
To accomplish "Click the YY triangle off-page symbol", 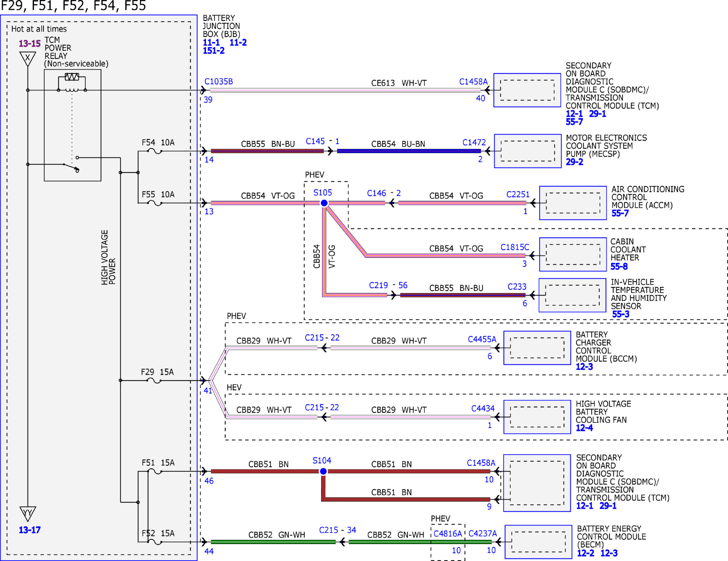I will [x=28, y=514].
